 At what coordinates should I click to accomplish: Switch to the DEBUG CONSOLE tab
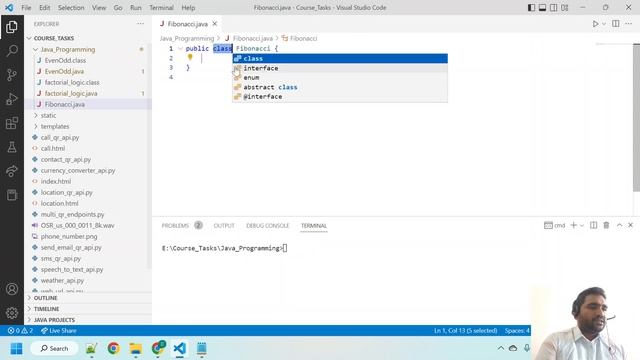[x=267, y=225]
